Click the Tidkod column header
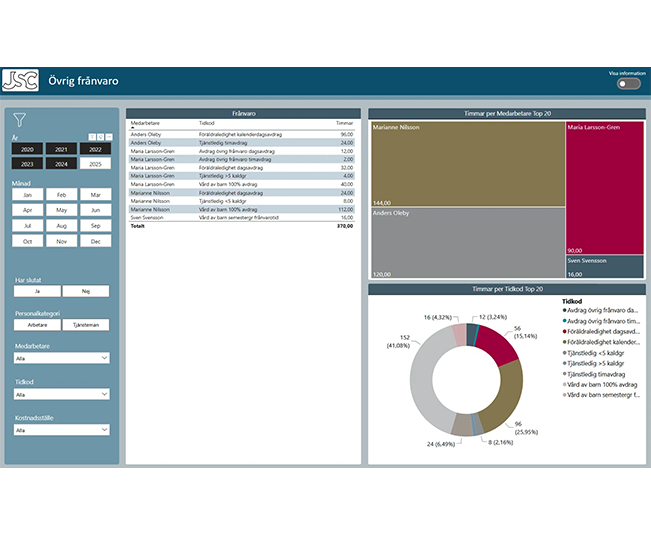The height and width of the screenshot is (535, 651). (x=206, y=123)
